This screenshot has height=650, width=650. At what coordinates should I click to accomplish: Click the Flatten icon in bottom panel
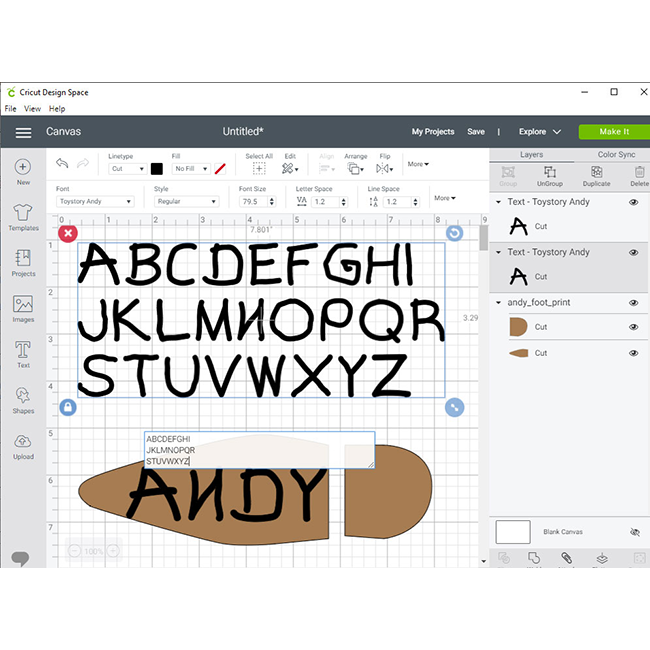click(x=602, y=558)
